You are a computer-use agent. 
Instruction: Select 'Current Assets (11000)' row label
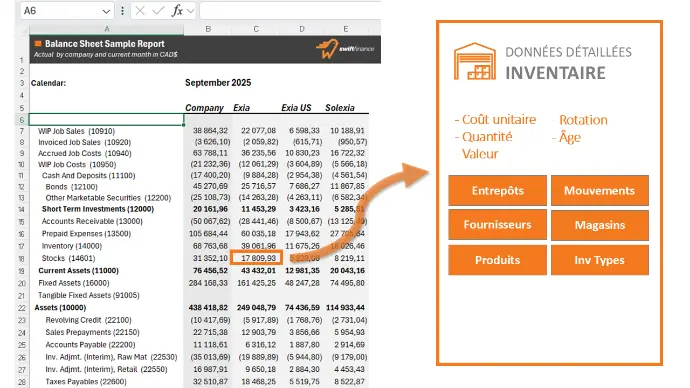click(78, 271)
